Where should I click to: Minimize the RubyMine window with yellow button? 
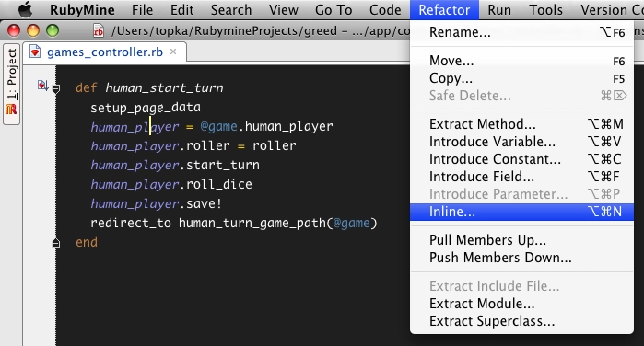[x=33, y=30]
